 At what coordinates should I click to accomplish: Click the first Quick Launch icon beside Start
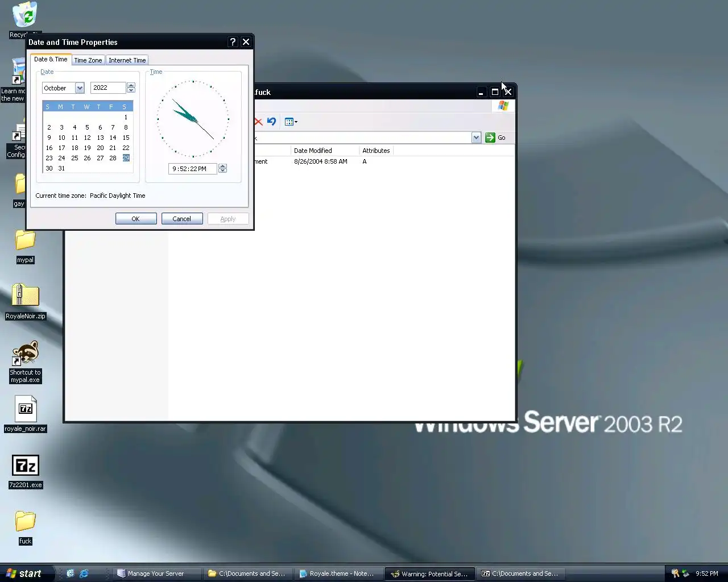click(x=71, y=573)
